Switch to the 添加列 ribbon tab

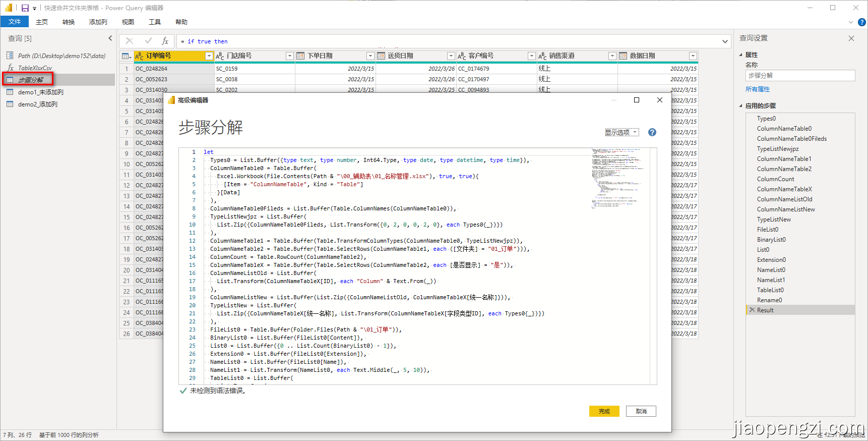tap(98, 22)
